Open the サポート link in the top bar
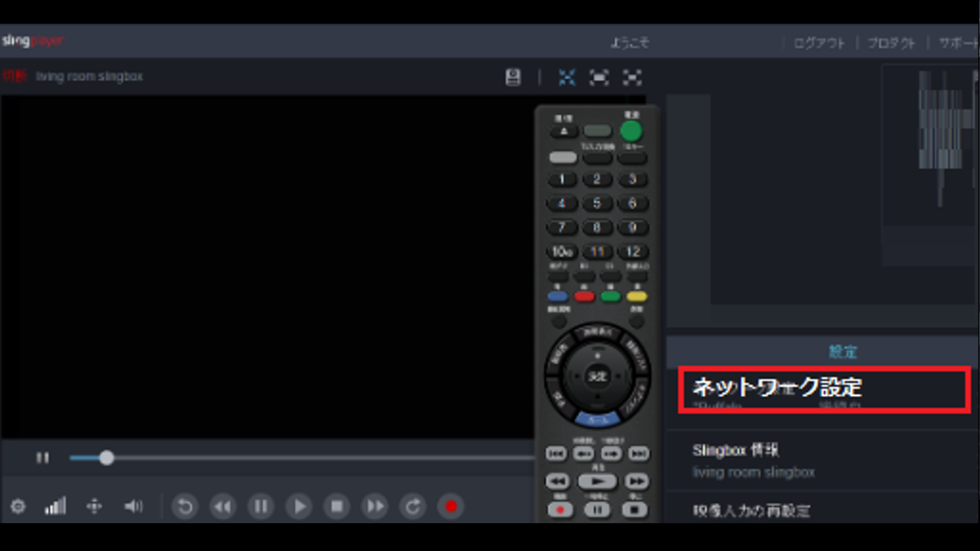 (959, 43)
